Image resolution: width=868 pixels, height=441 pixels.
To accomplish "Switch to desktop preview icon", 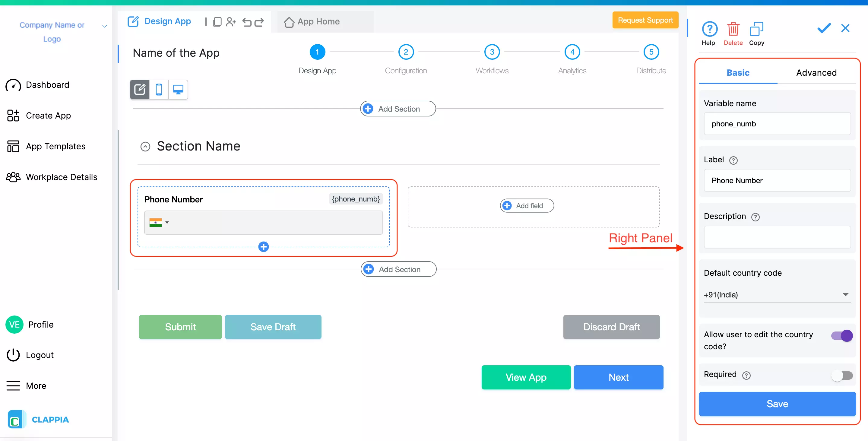I will pyautogui.click(x=178, y=90).
